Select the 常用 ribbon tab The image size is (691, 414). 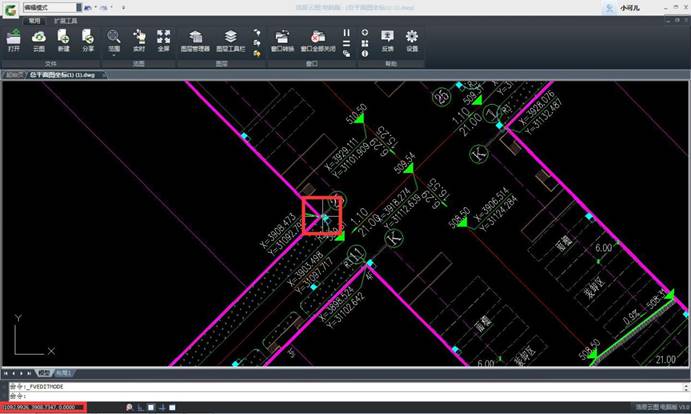click(35, 20)
